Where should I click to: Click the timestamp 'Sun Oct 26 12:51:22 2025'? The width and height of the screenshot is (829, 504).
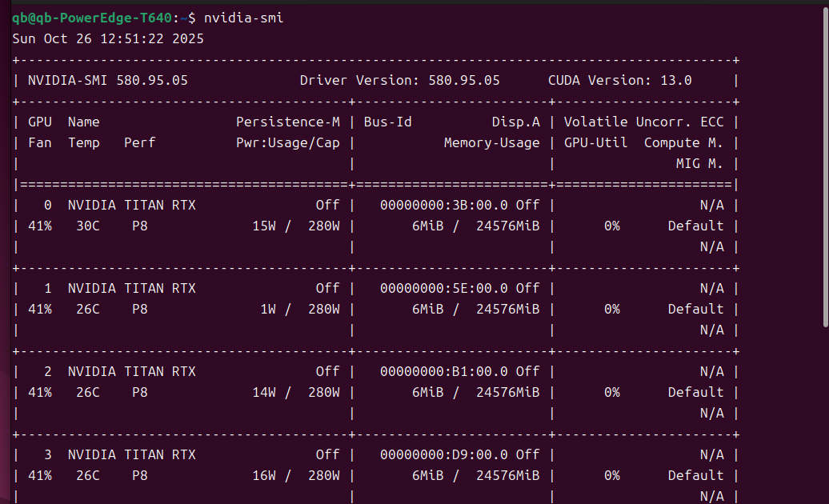pos(108,38)
